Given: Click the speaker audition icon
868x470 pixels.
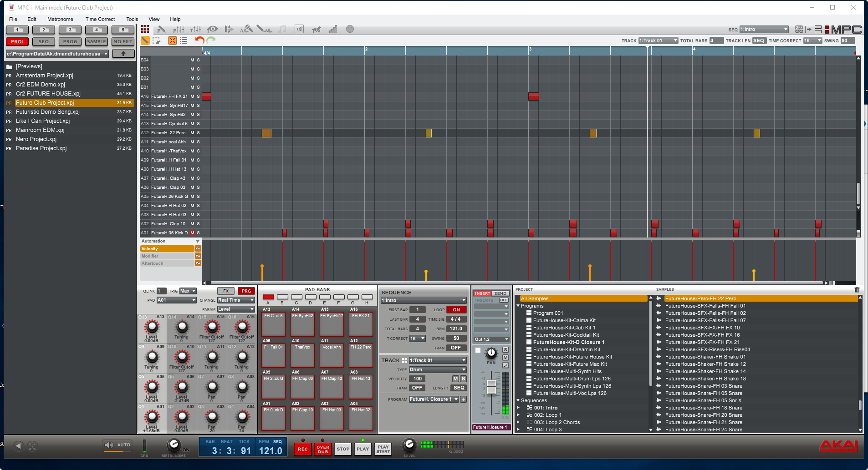Looking at the screenshot, I should coord(108,445).
